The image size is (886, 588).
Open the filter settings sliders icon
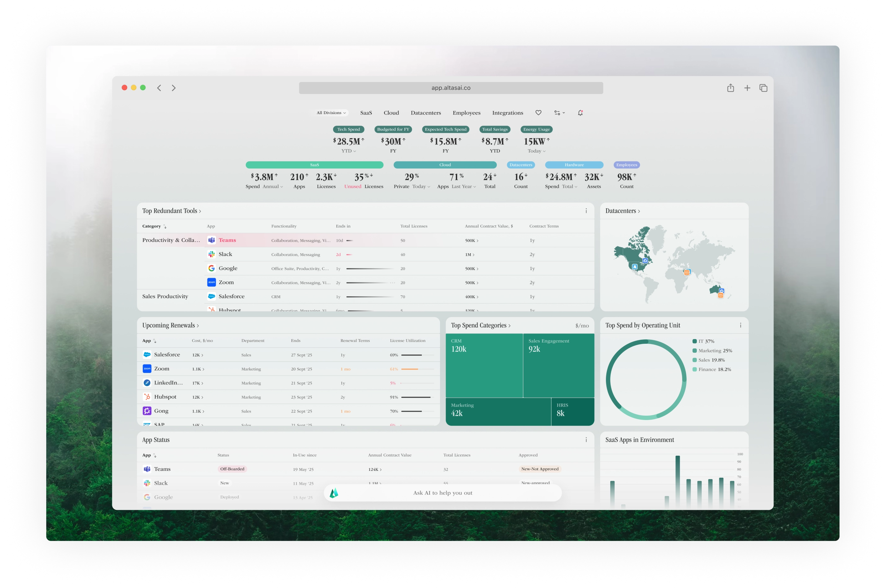[559, 113]
